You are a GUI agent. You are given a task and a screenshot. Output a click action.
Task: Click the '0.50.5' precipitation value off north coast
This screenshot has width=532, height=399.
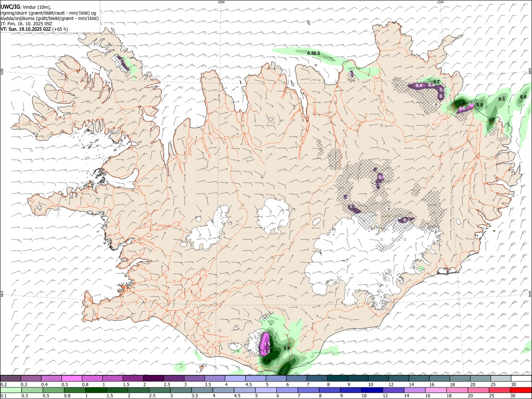(313, 53)
